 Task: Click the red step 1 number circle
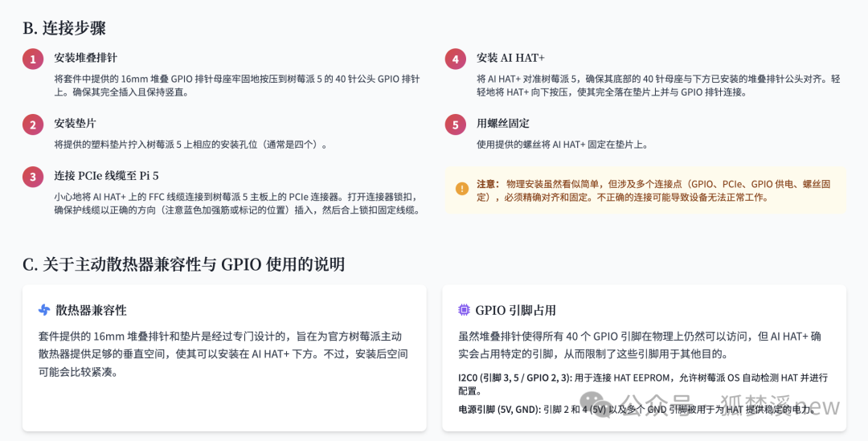tap(33, 59)
